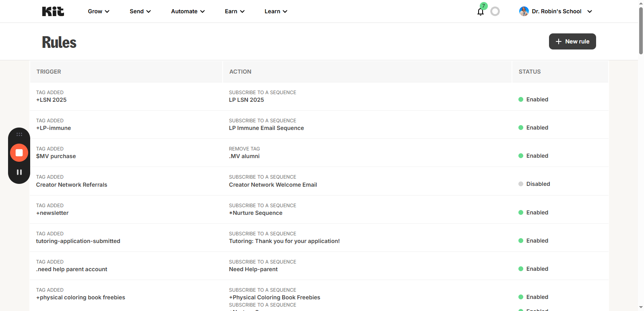
Task: Toggle Enabled status for +newsletter rule
Action: click(537, 212)
